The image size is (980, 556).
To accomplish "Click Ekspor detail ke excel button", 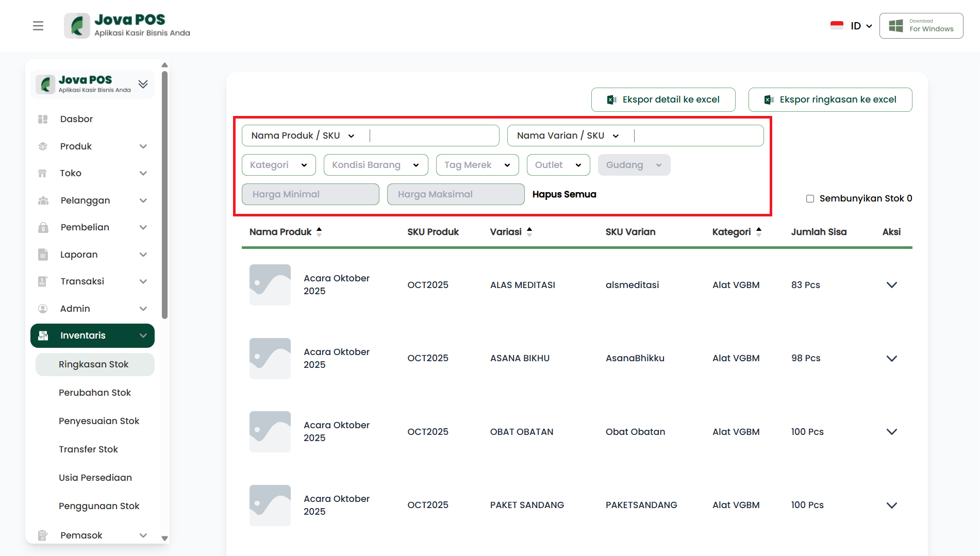I will tap(663, 99).
